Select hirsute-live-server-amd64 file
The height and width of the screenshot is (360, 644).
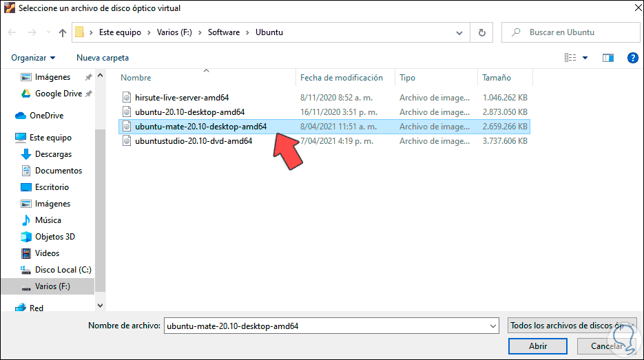(x=182, y=98)
